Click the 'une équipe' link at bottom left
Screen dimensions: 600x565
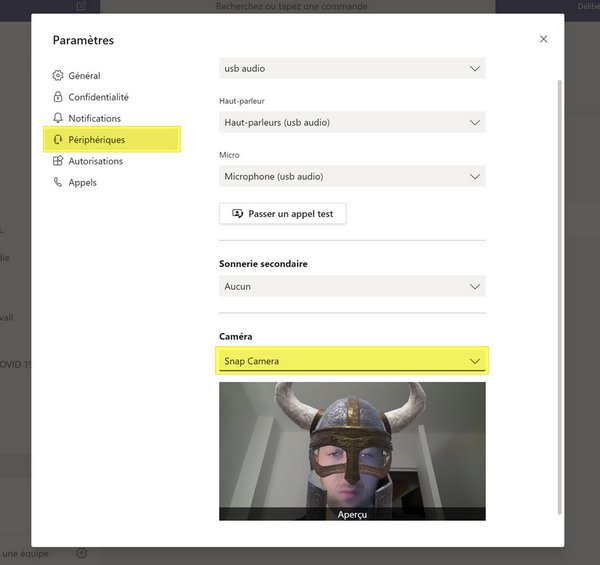pos(25,553)
